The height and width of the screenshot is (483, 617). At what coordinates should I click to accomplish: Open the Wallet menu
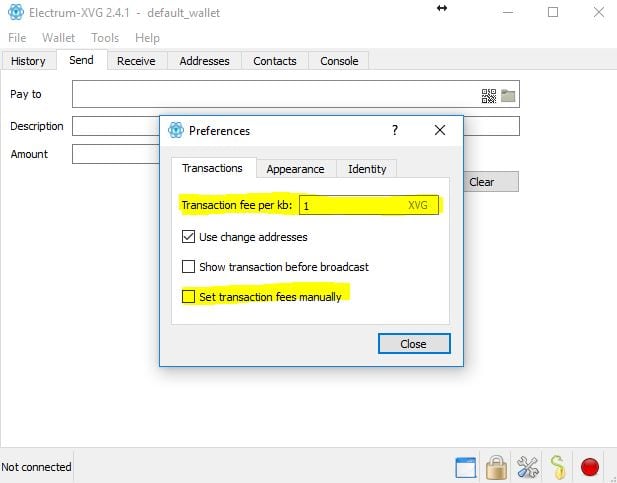click(58, 38)
